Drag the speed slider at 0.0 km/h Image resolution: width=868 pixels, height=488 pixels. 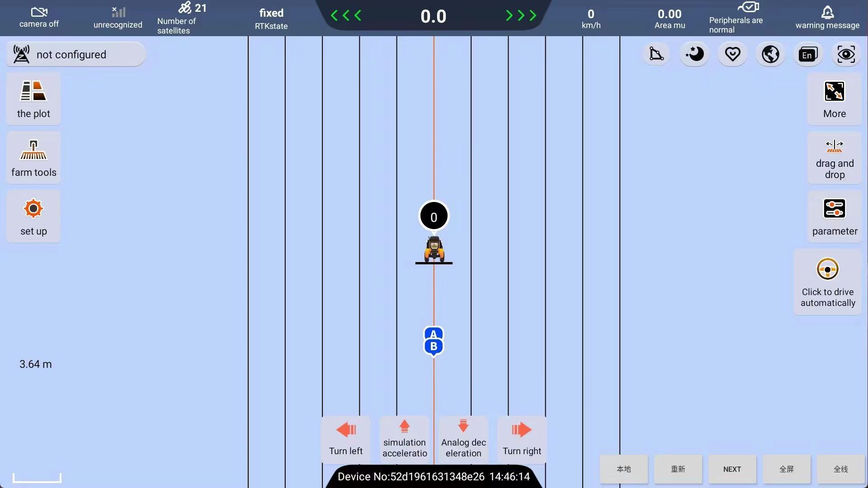(x=434, y=15)
